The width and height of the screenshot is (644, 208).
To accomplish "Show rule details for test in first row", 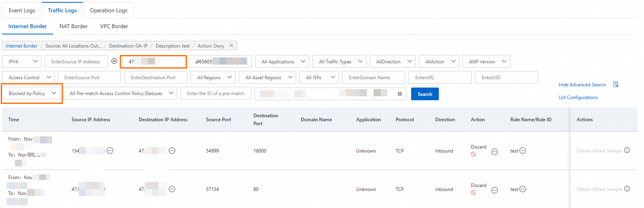I will pyautogui.click(x=523, y=151).
